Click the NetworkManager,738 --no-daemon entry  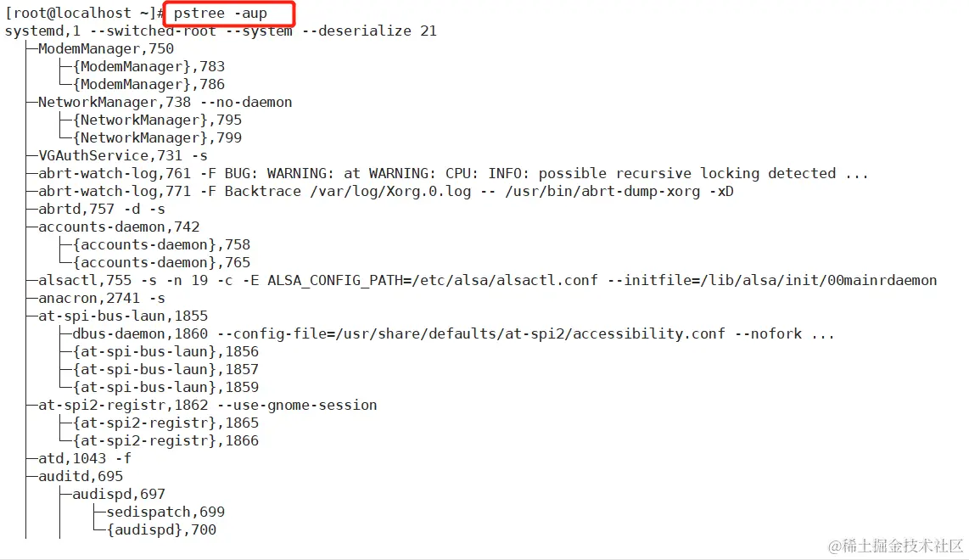tap(165, 103)
